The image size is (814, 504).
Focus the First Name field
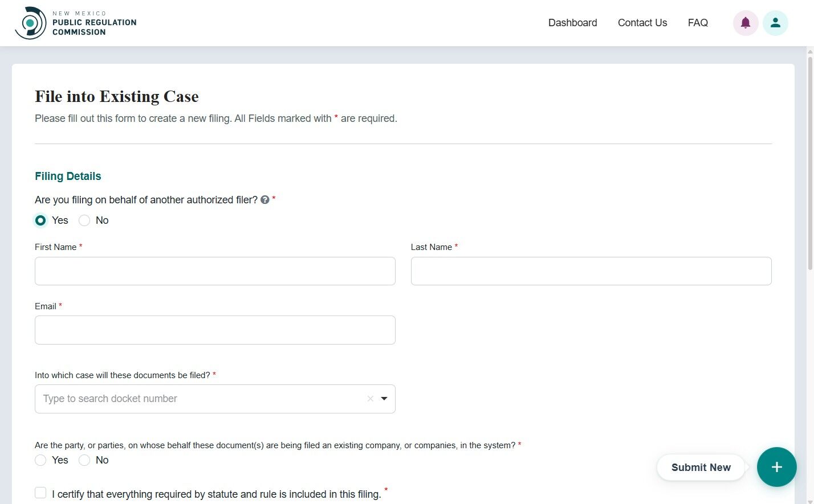pos(215,271)
